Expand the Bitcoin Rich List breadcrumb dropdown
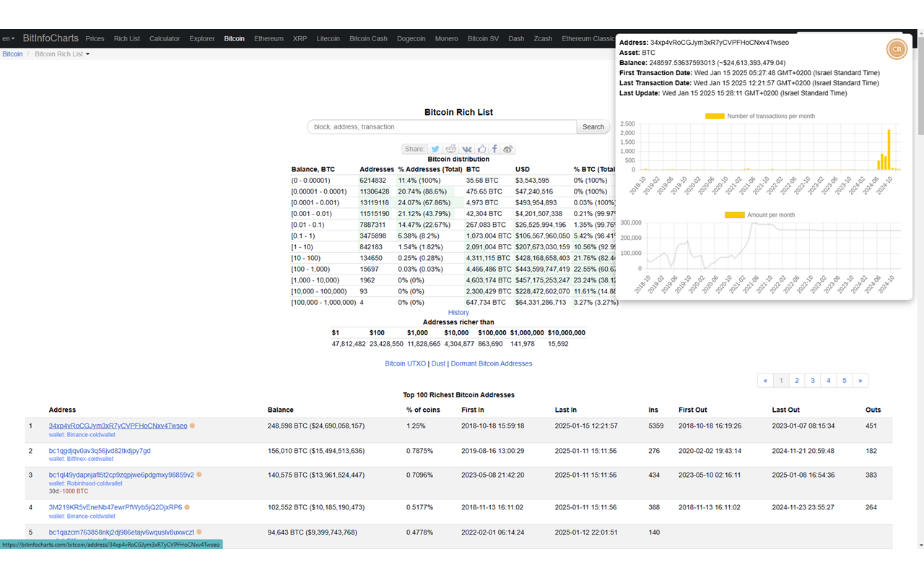 pyautogui.click(x=62, y=54)
